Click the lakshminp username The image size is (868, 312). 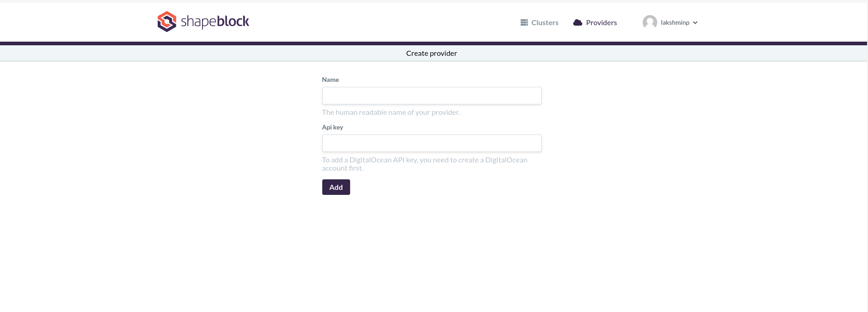pos(675,22)
